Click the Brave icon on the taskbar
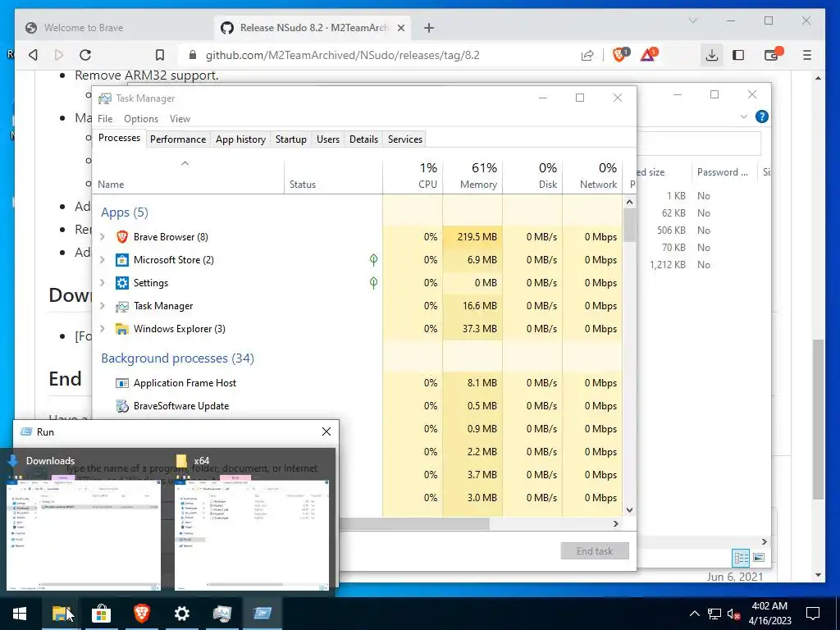 (x=141, y=614)
